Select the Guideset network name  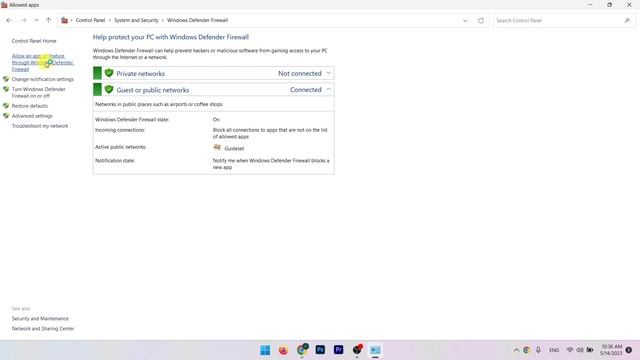[234, 149]
